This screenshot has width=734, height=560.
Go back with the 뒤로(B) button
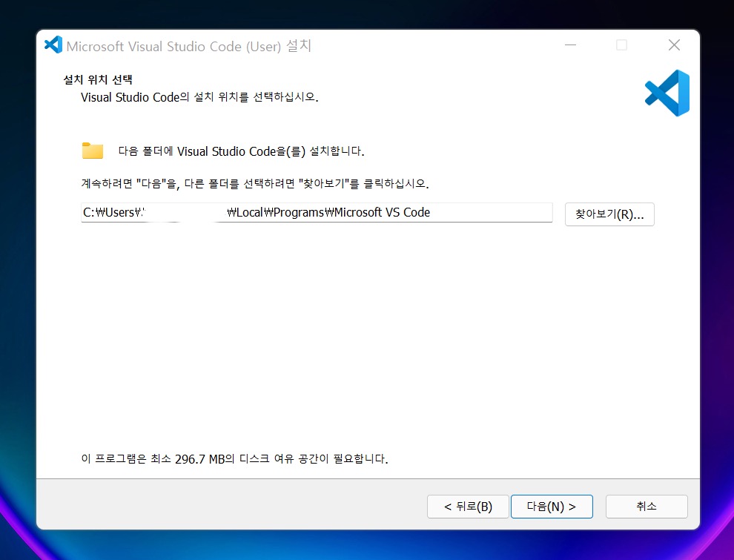point(468,507)
